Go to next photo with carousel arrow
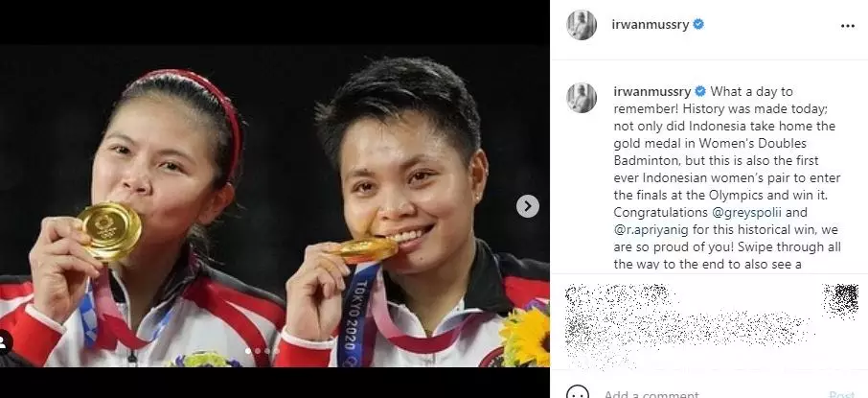 [528, 206]
